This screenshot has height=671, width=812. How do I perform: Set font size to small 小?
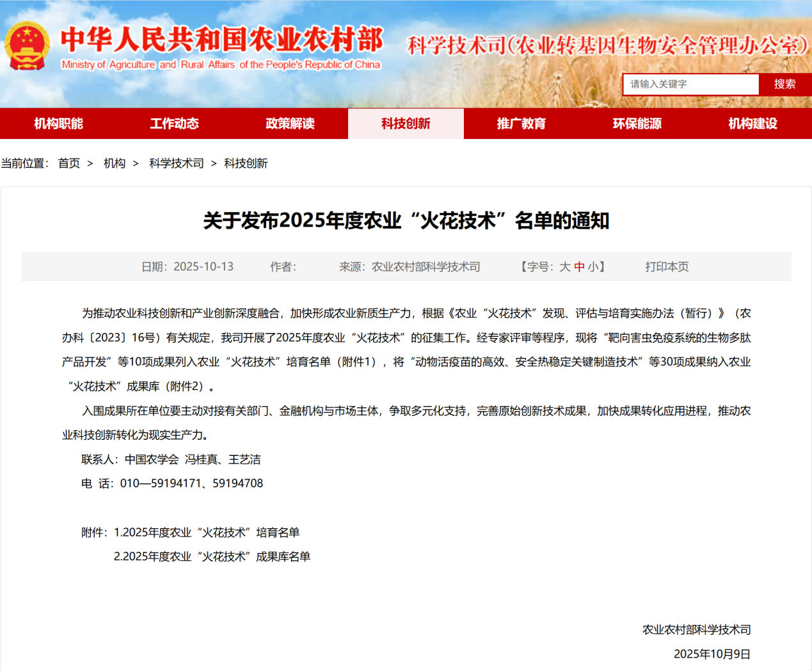pyautogui.click(x=593, y=267)
